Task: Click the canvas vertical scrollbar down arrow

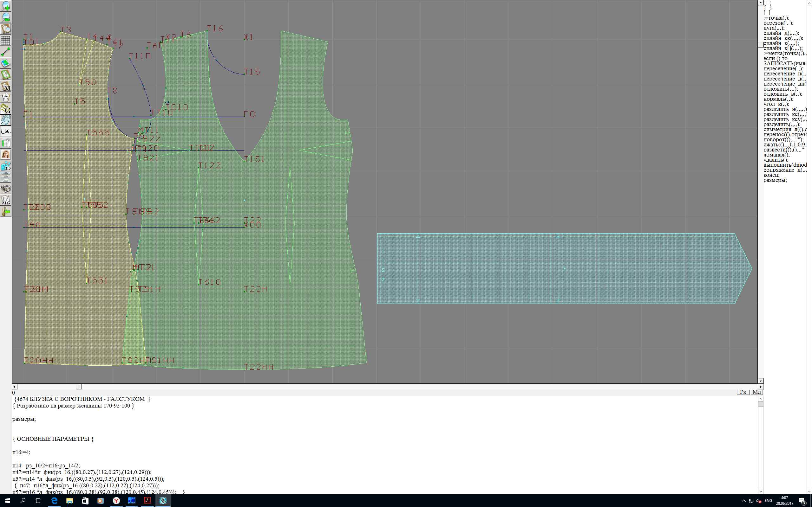Action: 761,381
